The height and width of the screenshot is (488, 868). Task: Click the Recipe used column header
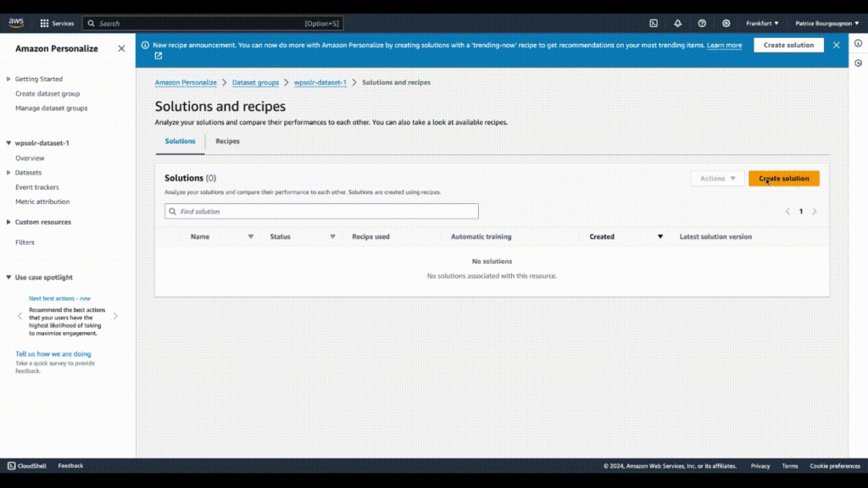[371, 237]
